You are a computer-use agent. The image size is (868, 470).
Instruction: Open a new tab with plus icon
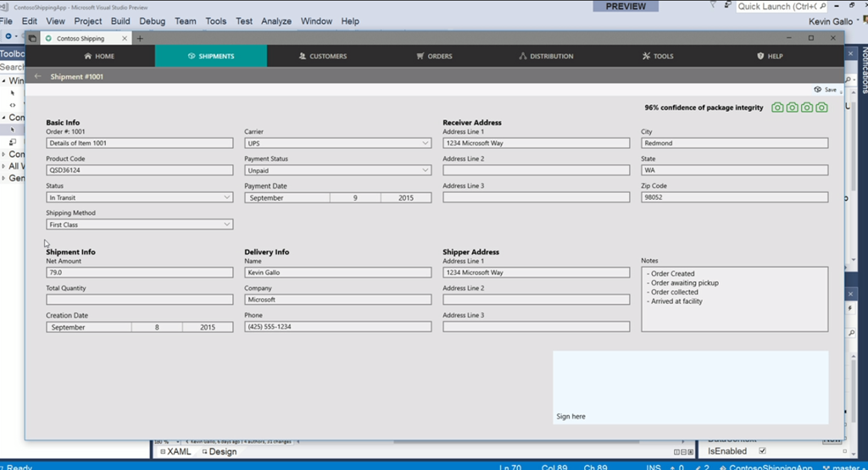pyautogui.click(x=140, y=38)
